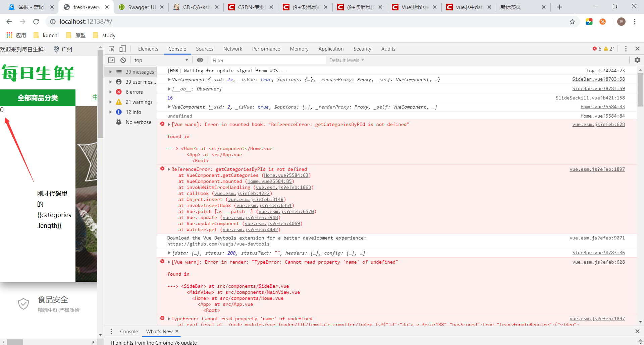Click the console Filter input field
The image size is (644, 345).
(268, 60)
